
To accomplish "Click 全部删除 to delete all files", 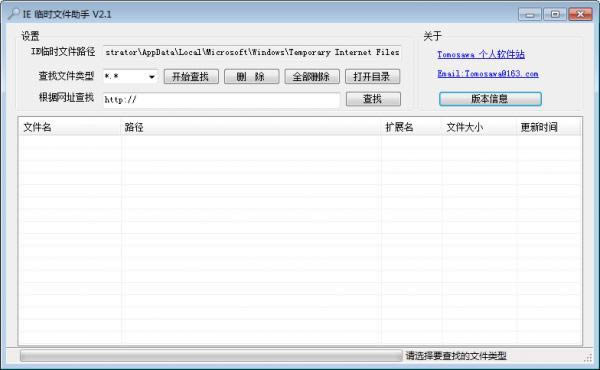I will tap(311, 77).
